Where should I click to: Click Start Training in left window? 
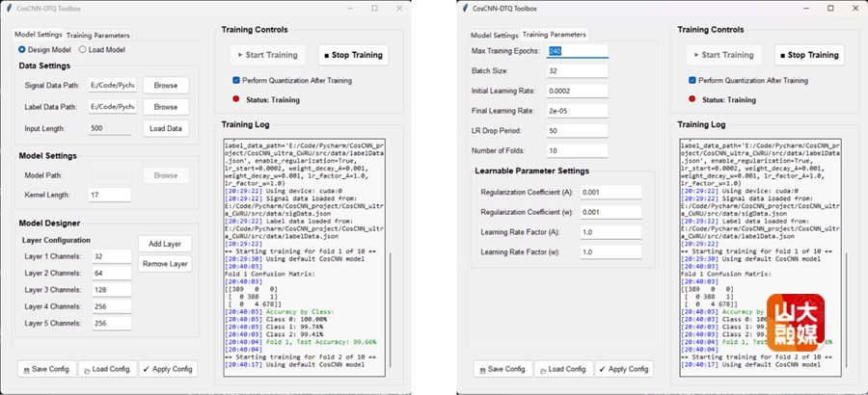268,55
